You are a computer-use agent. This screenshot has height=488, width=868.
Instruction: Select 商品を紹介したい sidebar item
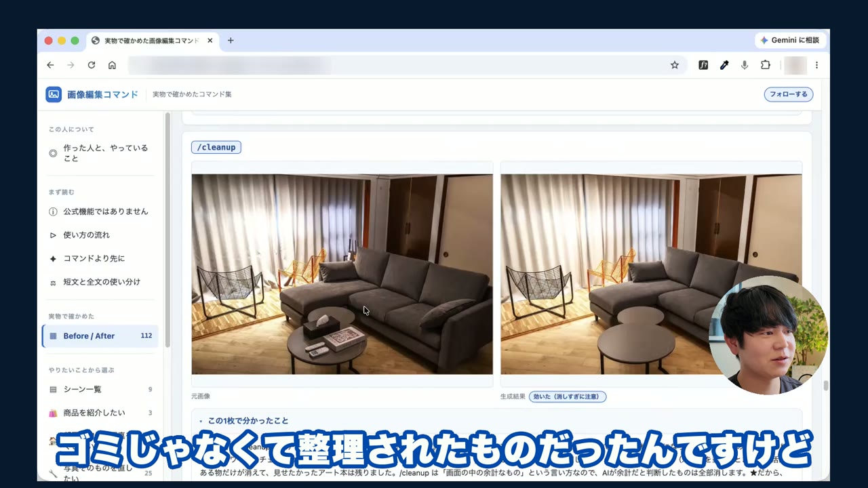[x=102, y=413]
